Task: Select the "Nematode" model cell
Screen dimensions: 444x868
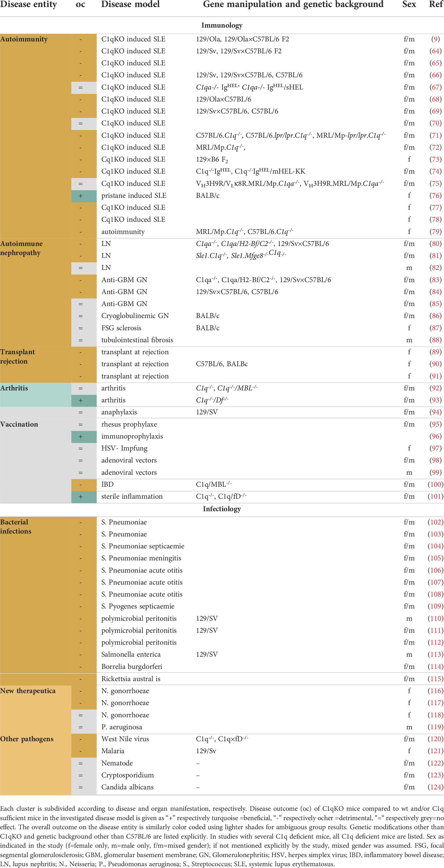Action: tap(117, 763)
